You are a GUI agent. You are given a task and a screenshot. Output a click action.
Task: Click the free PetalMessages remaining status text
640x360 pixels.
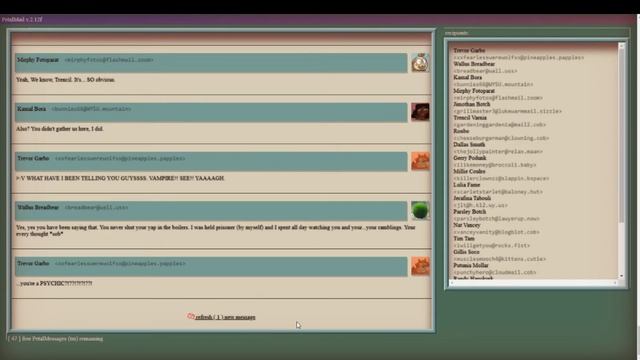coord(55,339)
